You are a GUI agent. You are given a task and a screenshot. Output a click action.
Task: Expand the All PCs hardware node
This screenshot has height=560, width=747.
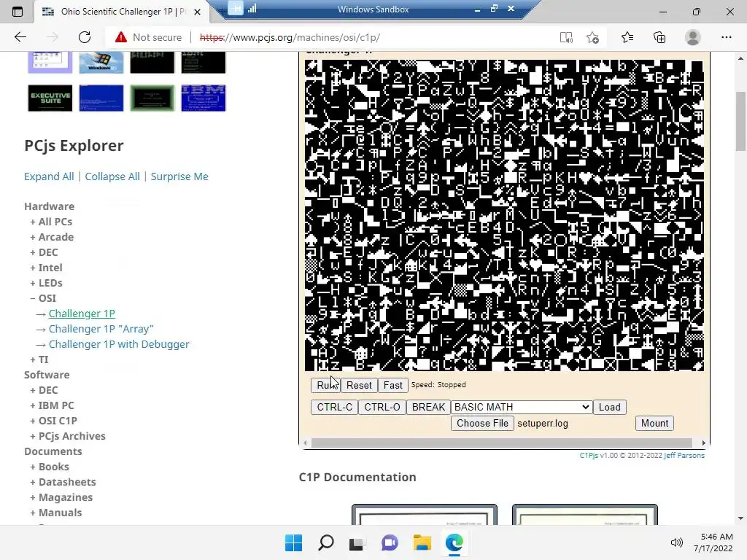click(x=51, y=222)
